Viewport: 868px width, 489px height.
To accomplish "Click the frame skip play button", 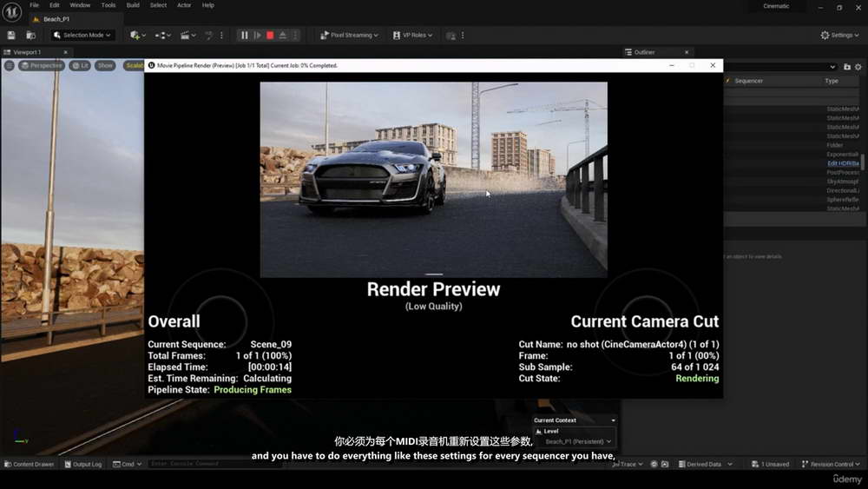I will pos(258,35).
